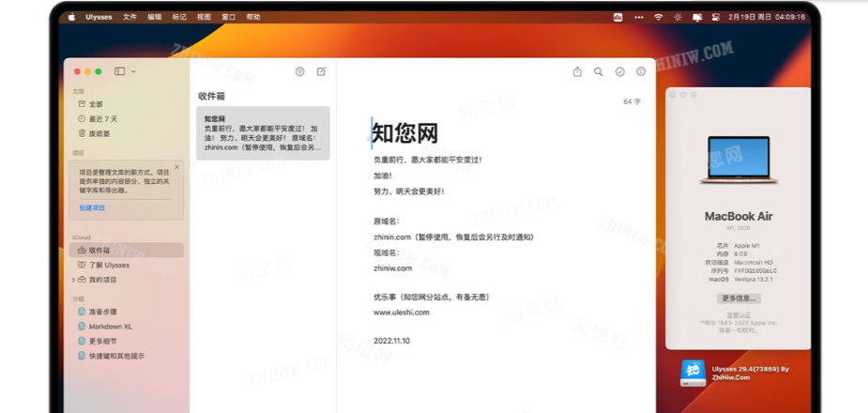Viewport: 868px width, 413px height.
Task: Open the 编辑 menu
Action: point(155,17)
